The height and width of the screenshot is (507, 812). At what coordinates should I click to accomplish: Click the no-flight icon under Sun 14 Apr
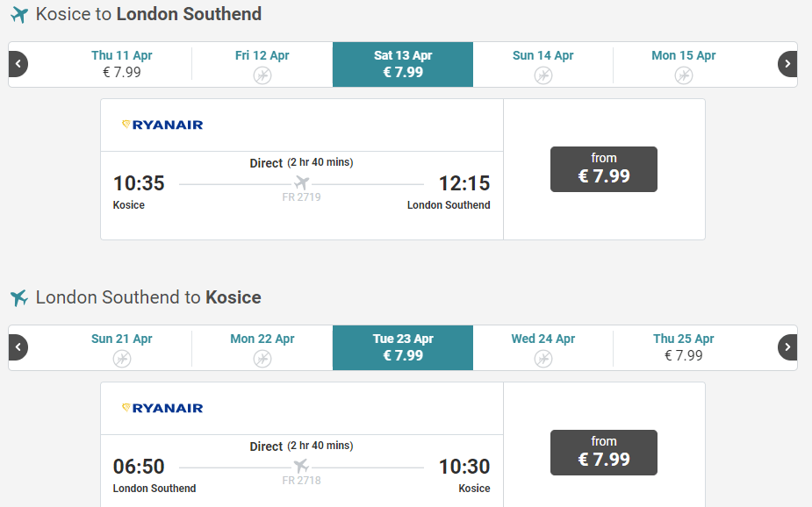coord(543,75)
